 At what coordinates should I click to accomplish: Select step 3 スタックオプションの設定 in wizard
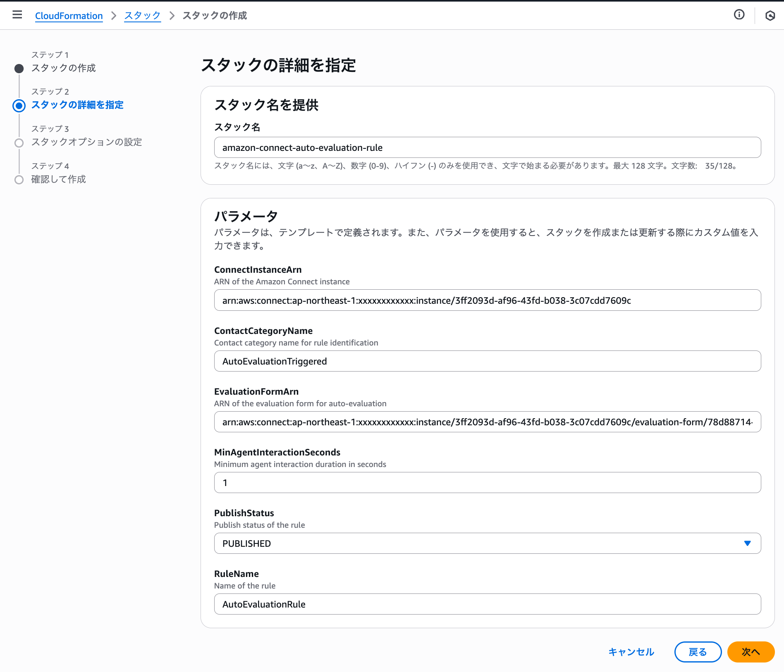(x=86, y=142)
